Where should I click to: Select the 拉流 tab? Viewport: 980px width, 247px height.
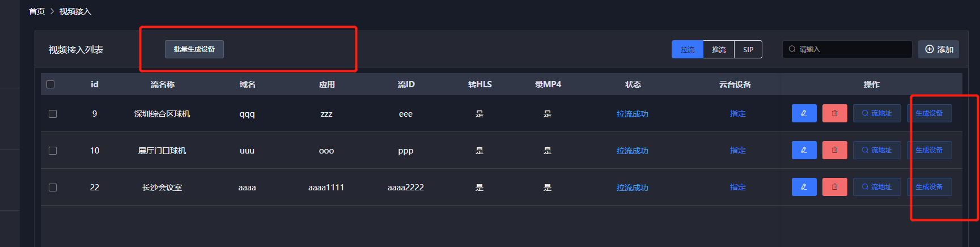(x=688, y=49)
